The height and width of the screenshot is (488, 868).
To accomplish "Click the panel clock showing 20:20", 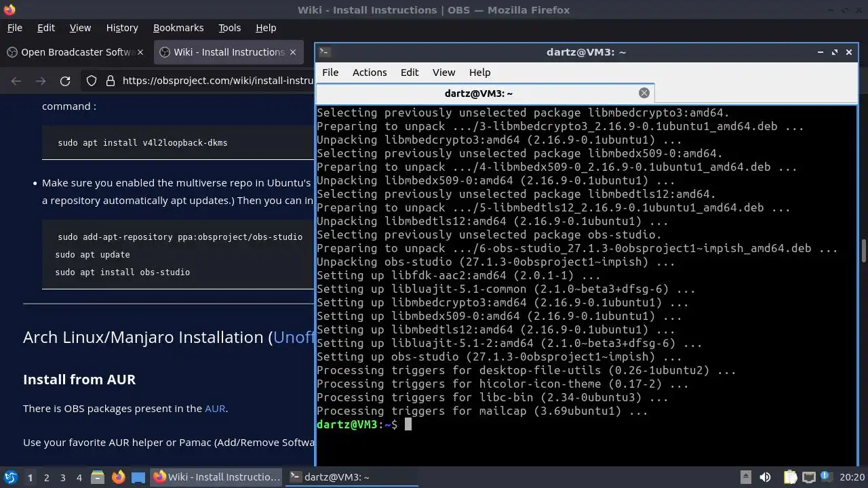I will (x=852, y=477).
